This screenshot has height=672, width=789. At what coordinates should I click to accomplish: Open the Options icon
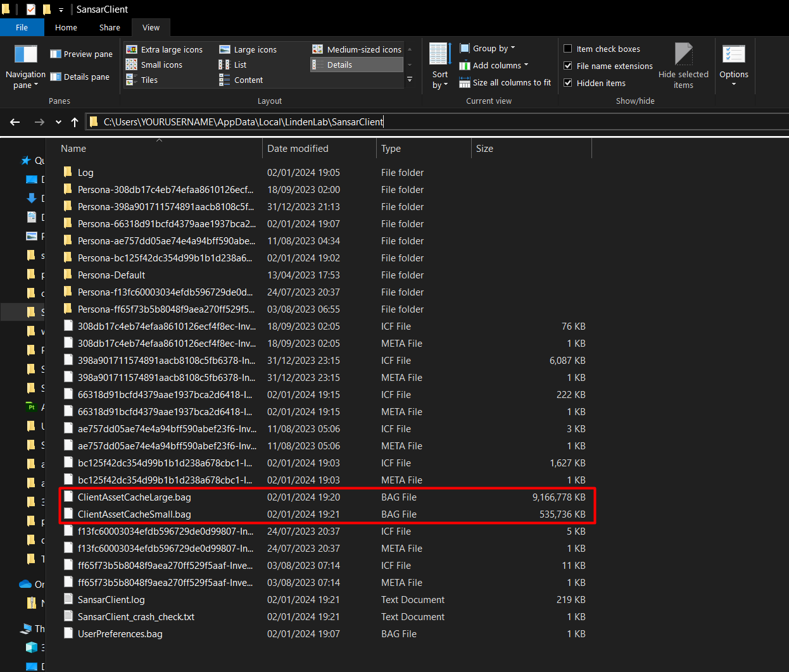(733, 55)
